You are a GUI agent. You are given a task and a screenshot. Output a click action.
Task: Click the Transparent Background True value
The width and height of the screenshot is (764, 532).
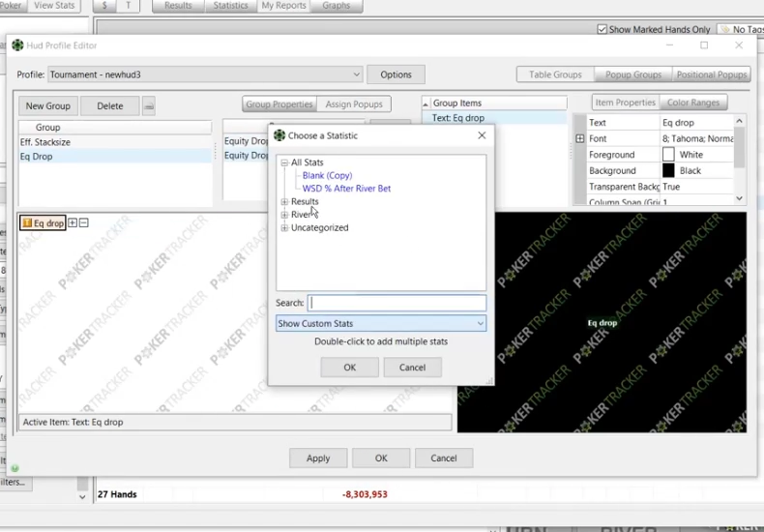(x=696, y=187)
